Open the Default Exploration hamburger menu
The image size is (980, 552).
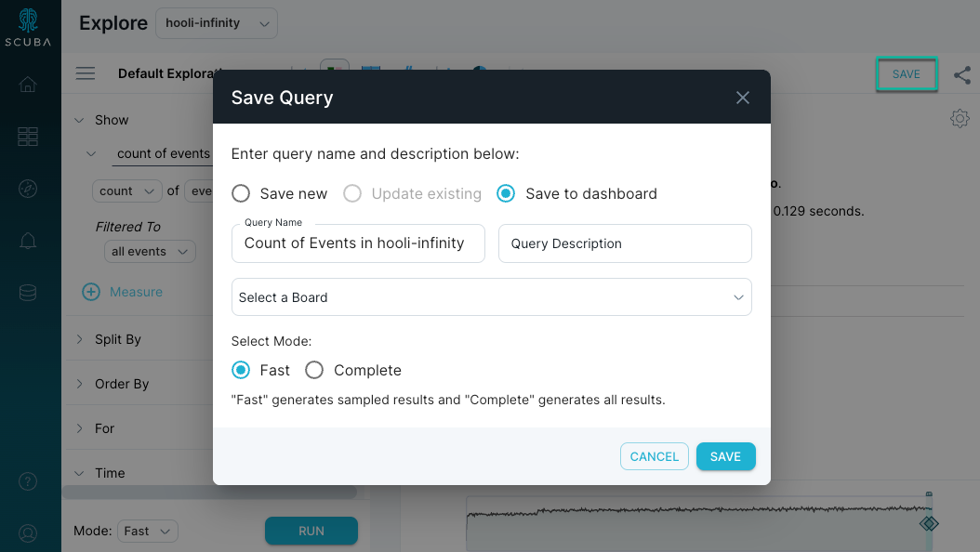[85, 73]
